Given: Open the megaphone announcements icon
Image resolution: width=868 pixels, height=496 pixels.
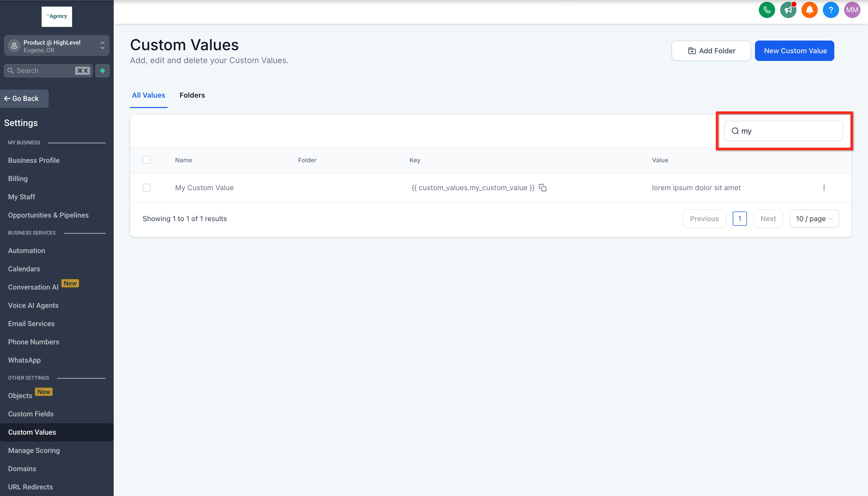Looking at the screenshot, I should pyautogui.click(x=788, y=10).
